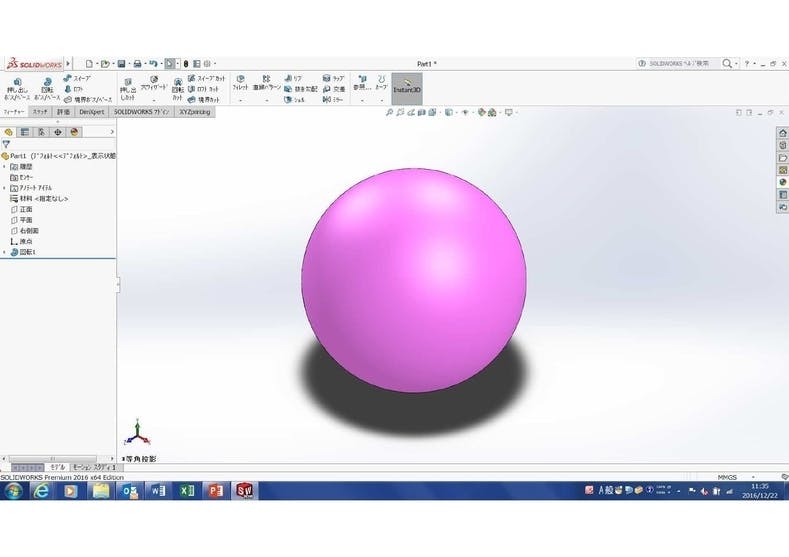Open the DimXpert ribbon tab
The image size is (789, 557).
[x=91, y=112]
